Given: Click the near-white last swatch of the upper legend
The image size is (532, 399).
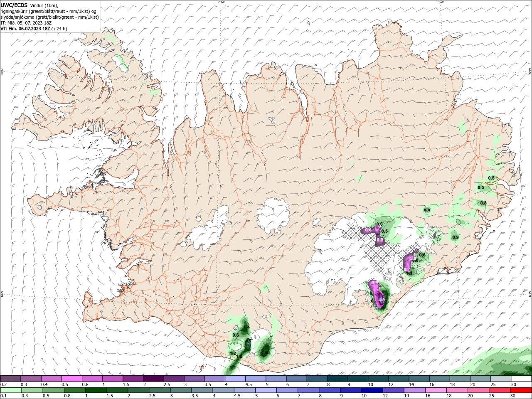Looking at the screenshot, I should [x=521, y=378].
